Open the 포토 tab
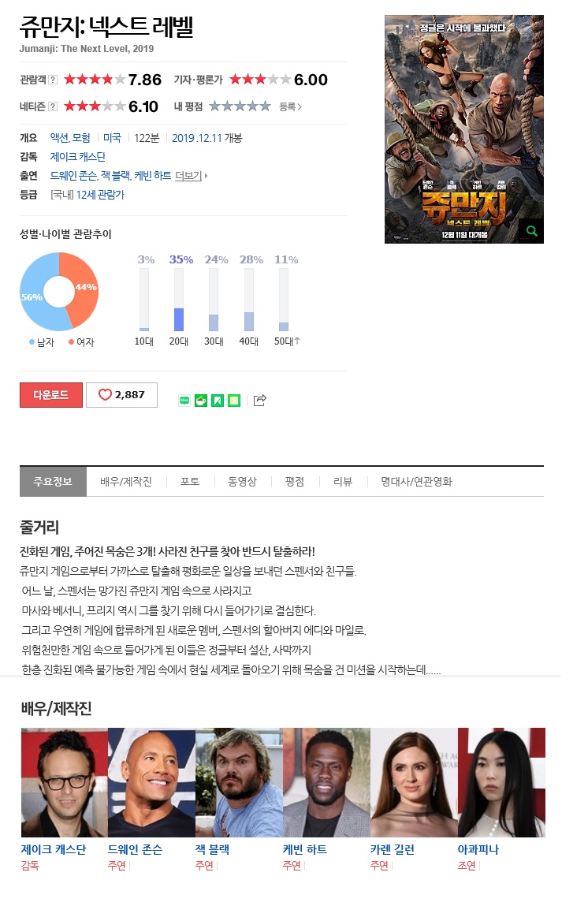The image size is (588, 921). click(x=190, y=482)
